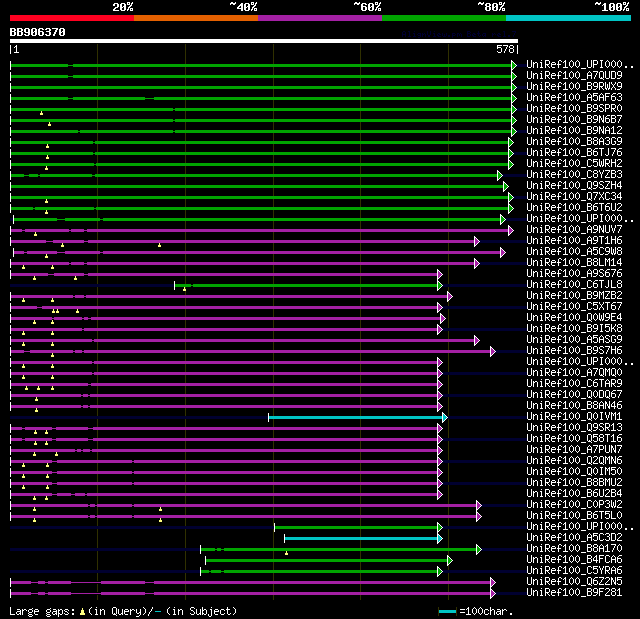Select the UniRef100_C8YZB3 label

pos(574,175)
